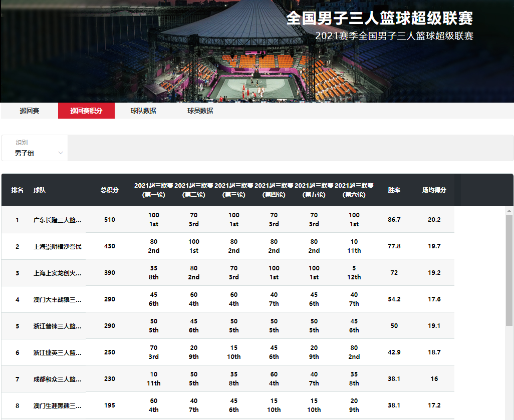Screen dimensions: 514x420
Task: Click total points value 430
Action: [110, 246]
